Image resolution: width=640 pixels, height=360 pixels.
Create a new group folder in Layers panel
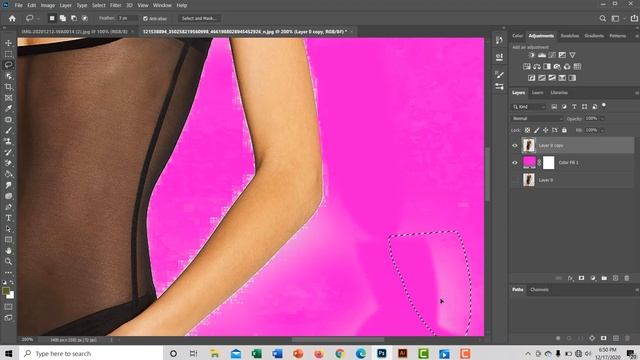tap(604, 278)
